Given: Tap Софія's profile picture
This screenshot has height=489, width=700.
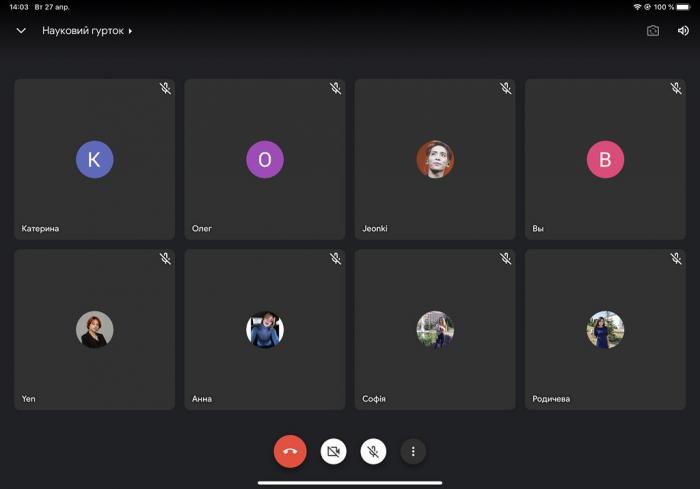Looking at the screenshot, I should (x=435, y=329).
